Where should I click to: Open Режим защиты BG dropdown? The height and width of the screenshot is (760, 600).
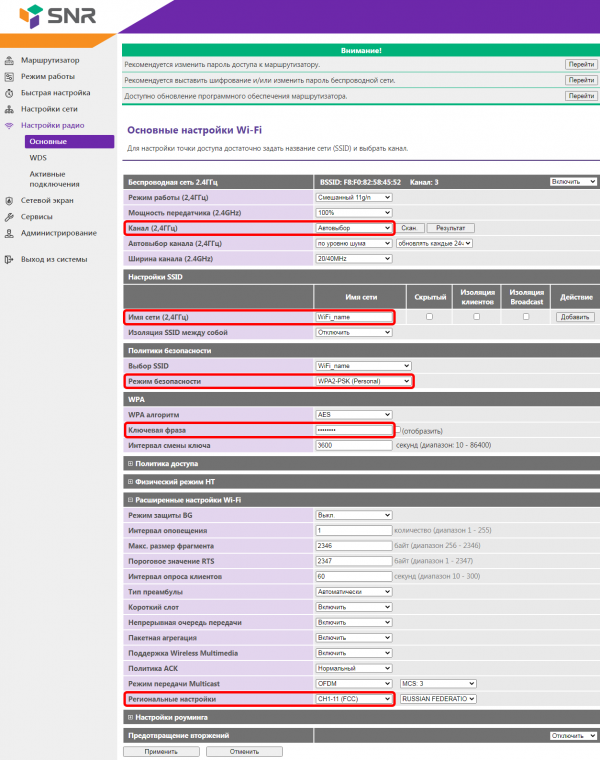pyautogui.click(x=354, y=515)
